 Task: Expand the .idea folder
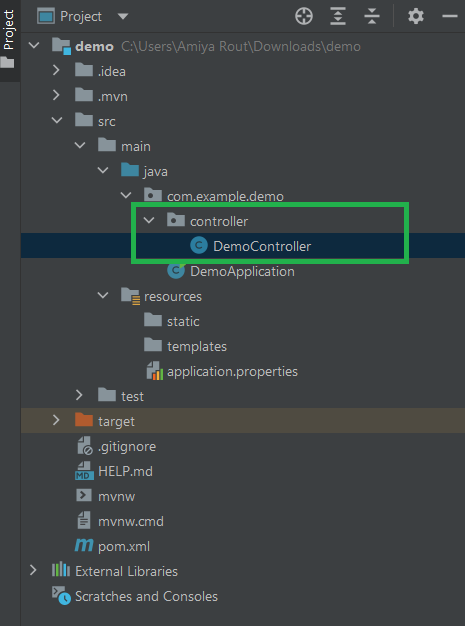[x=56, y=71]
